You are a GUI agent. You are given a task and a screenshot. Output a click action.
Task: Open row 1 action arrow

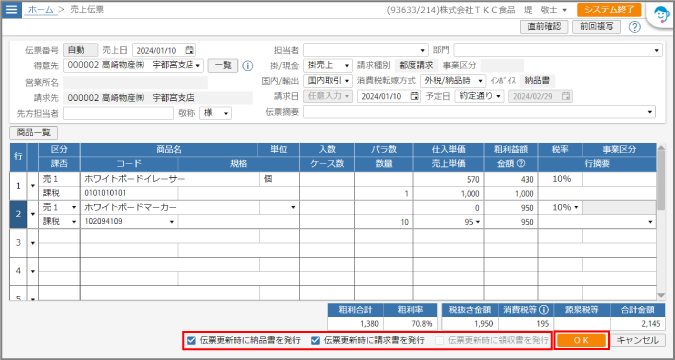click(33, 186)
